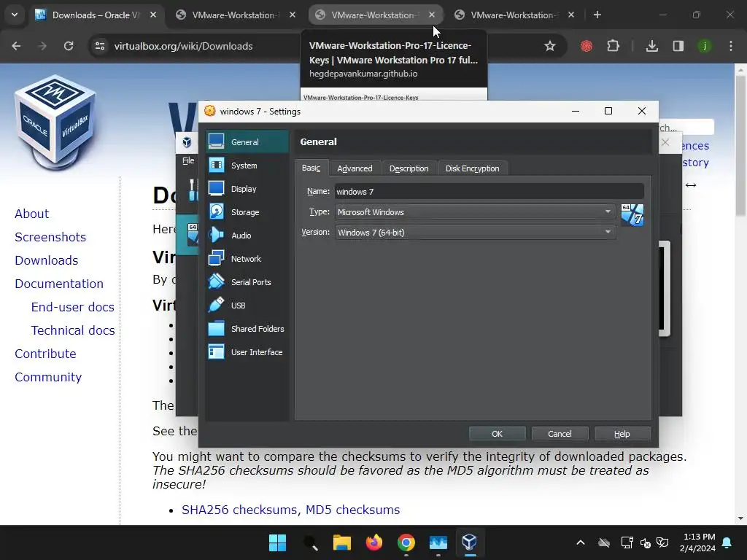747x560 pixels.
Task: Select the General settings icon
Action: (x=216, y=141)
